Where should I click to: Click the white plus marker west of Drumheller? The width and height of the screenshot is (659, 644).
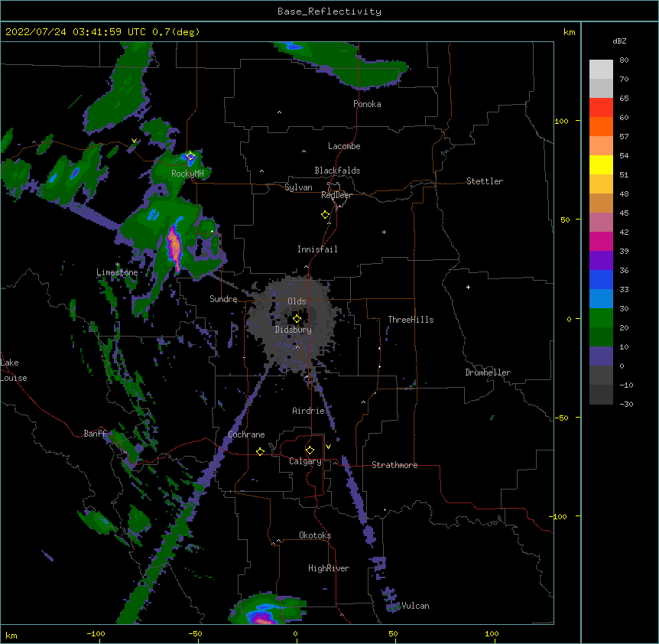click(x=468, y=287)
